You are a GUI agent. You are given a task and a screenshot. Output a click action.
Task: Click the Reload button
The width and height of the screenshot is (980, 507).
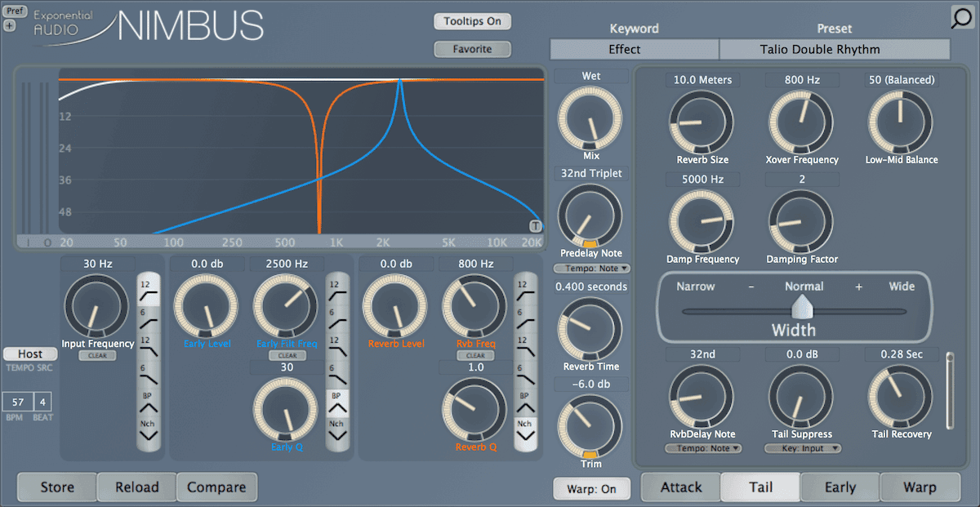tap(136, 487)
